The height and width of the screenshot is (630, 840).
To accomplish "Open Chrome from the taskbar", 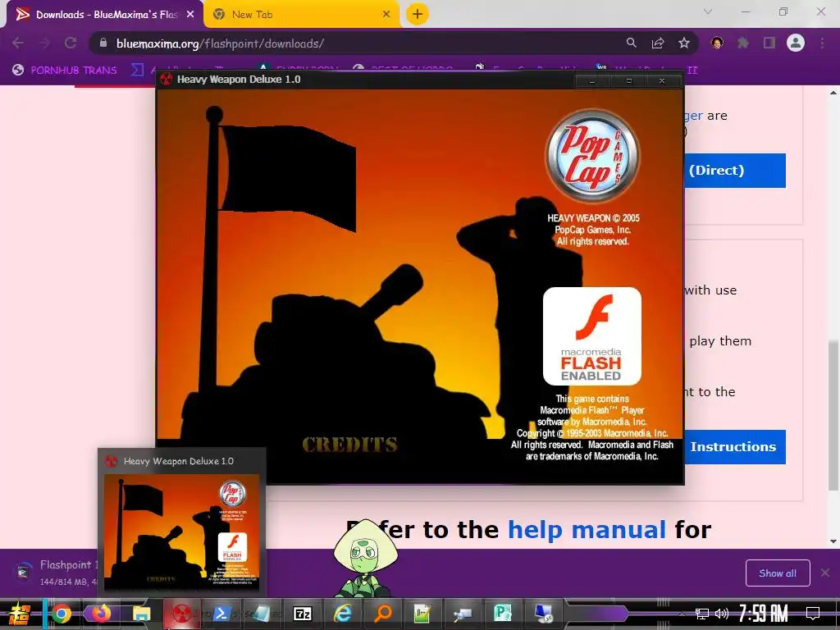I will (61, 614).
